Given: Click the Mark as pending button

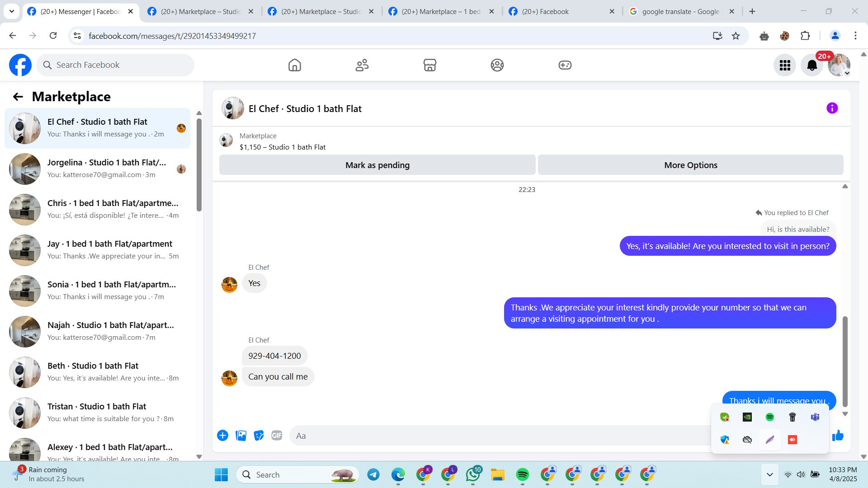Looking at the screenshot, I should [x=377, y=165].
